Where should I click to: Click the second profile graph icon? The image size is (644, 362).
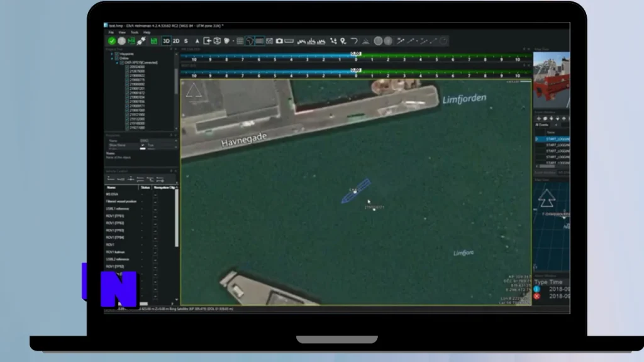[x=311, y=41]
